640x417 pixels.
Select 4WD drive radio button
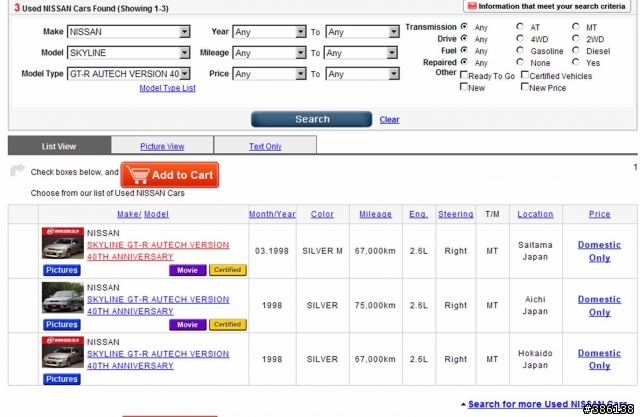pos(520,38)
